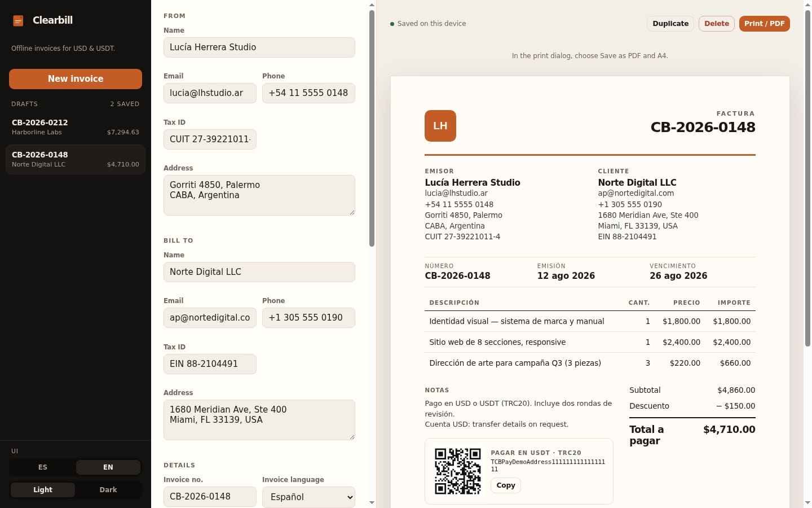The height and width of the screenshot is (508, 812).
Task: Edit the Gorriti 4850 address field
Action: [x=259, y=195]
